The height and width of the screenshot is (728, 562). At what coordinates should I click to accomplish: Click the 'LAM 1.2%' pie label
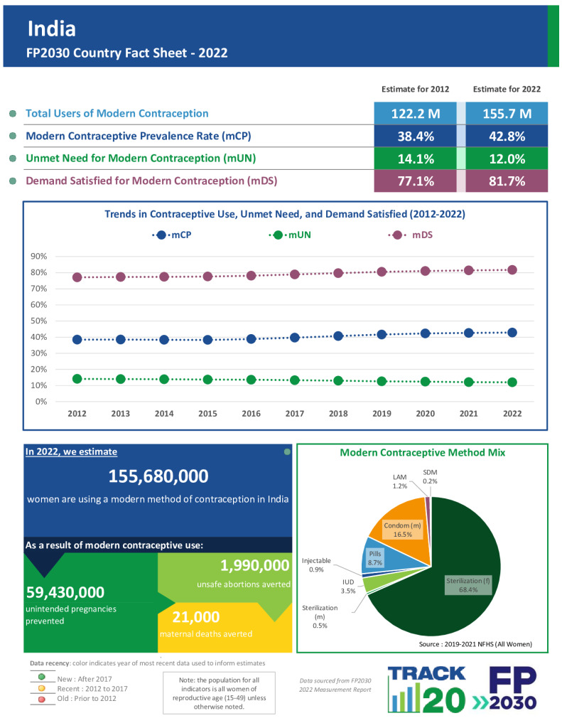(x=399, y=481)
